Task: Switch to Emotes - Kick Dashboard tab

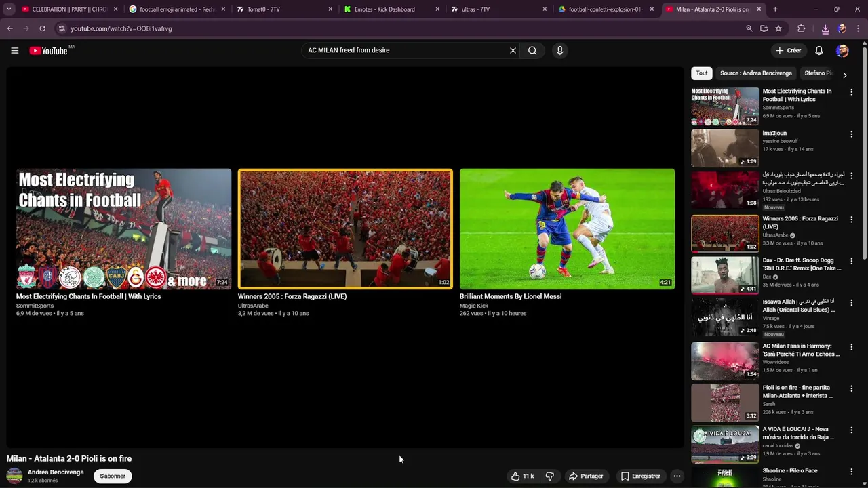Action: (391, 9)
